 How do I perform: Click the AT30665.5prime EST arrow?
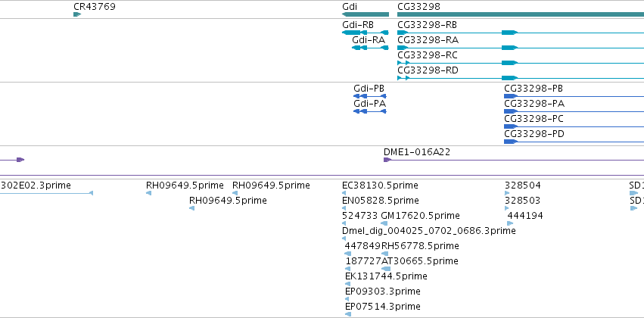[386, 269]
